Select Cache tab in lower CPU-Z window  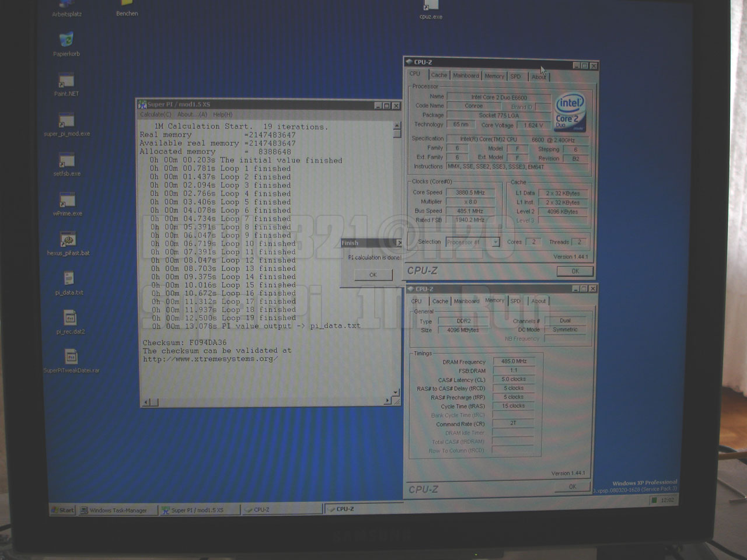pyautogui.click(x=440, y=301)
